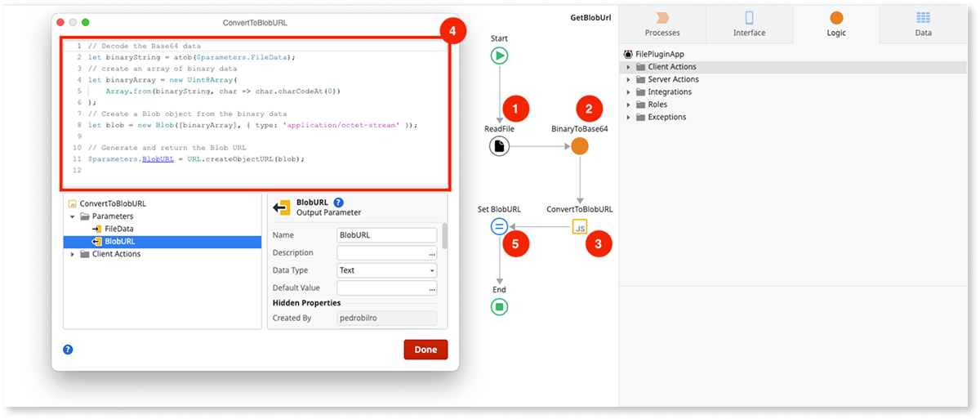Expand the Exceptions folder

[628, 117]
